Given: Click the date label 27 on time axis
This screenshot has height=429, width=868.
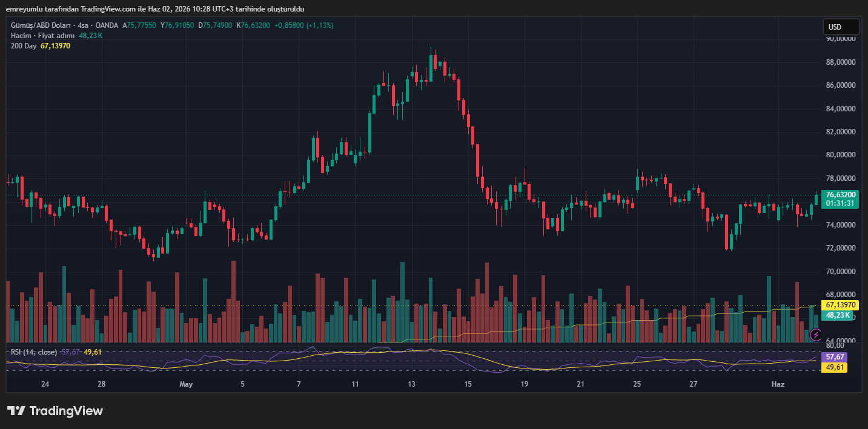Looking at the screenshot, I should 693,384.
